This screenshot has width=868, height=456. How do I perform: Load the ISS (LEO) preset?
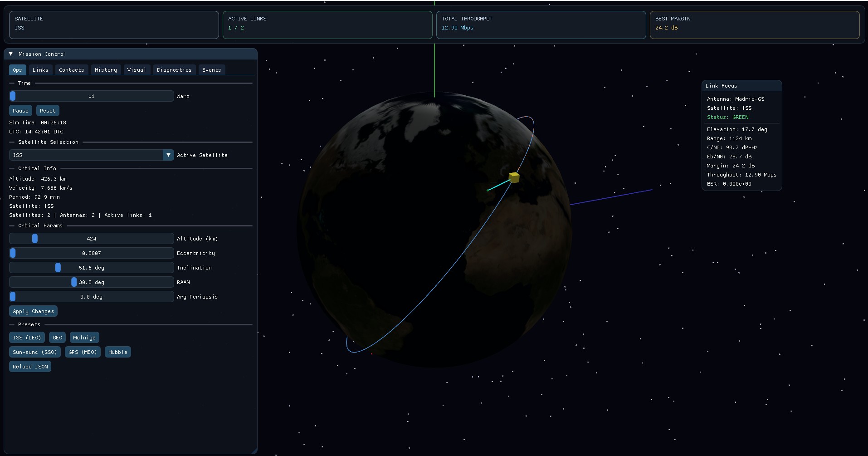pos(26,337)
